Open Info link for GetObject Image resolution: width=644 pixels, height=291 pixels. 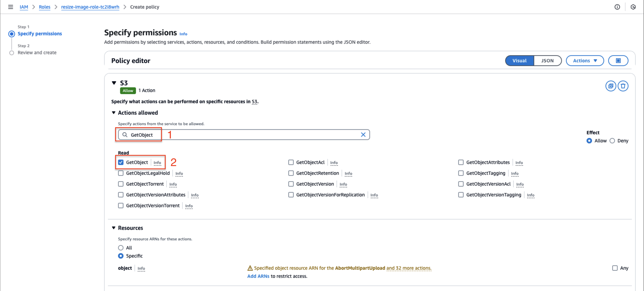[157, 162]
